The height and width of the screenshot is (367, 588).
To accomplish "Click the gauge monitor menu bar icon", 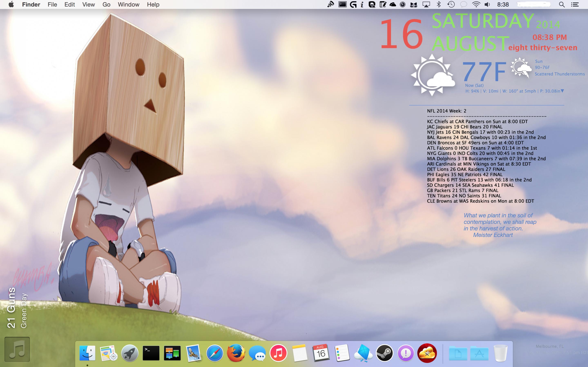I will 403,4.
